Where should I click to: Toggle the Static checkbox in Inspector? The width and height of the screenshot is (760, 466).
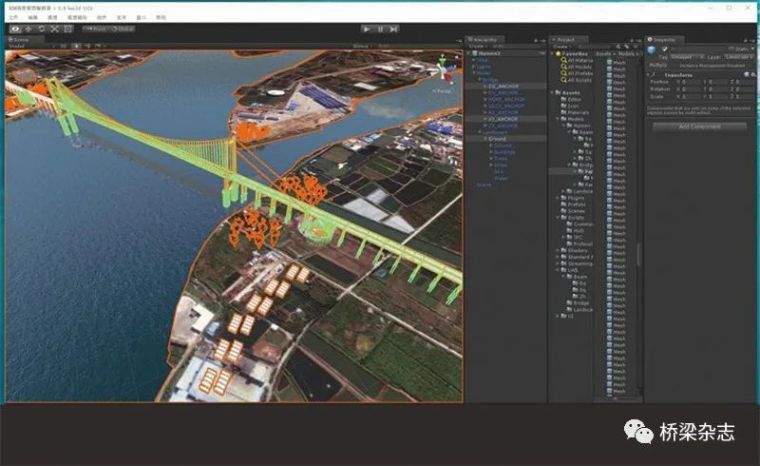click(729, 48)
